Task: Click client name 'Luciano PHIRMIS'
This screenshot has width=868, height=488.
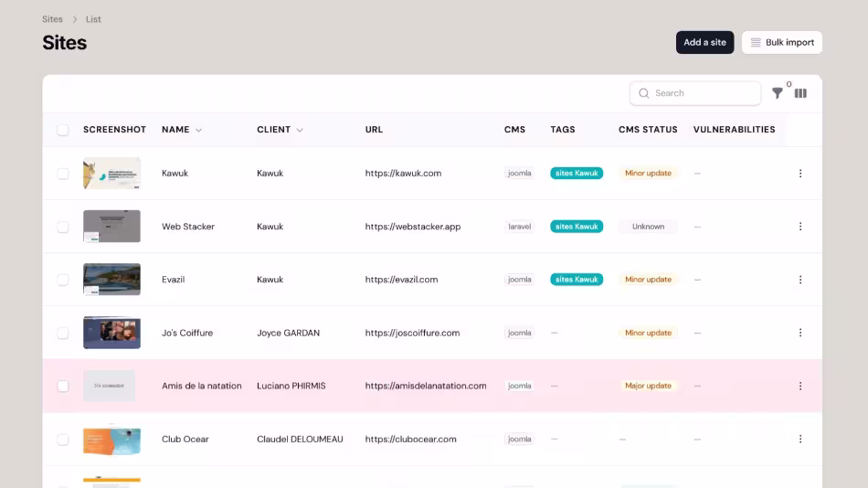Action: pyautogui.click(x=291, y=386)
